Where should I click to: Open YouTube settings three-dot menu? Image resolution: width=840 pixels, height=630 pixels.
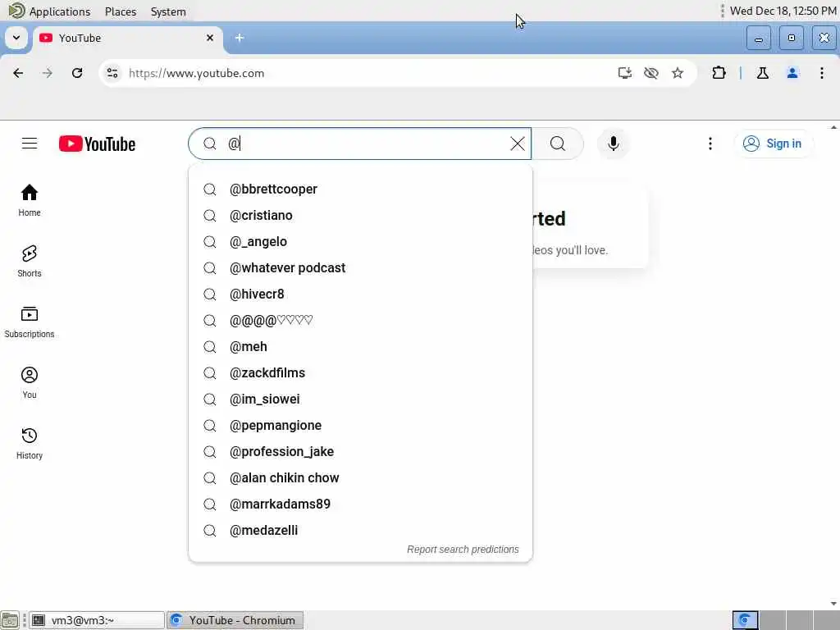point(710,144)
